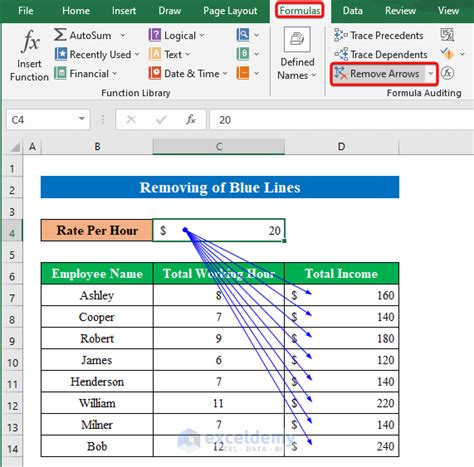The width and height of the screenshot is (474, 467).
Task: Click Employee Name header cell
Action: pyautogui.click(x=97, y=273)
